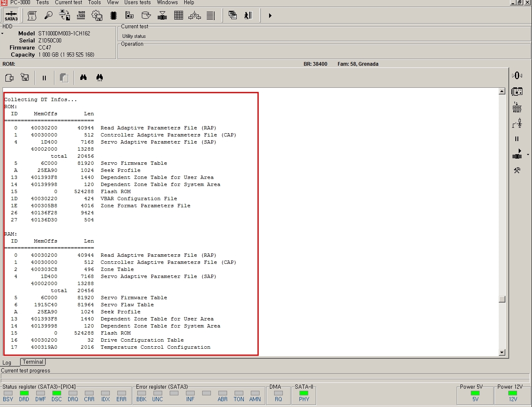Click the light bulb icon in toolbar

pyautogui.click(x=48, y=16)
